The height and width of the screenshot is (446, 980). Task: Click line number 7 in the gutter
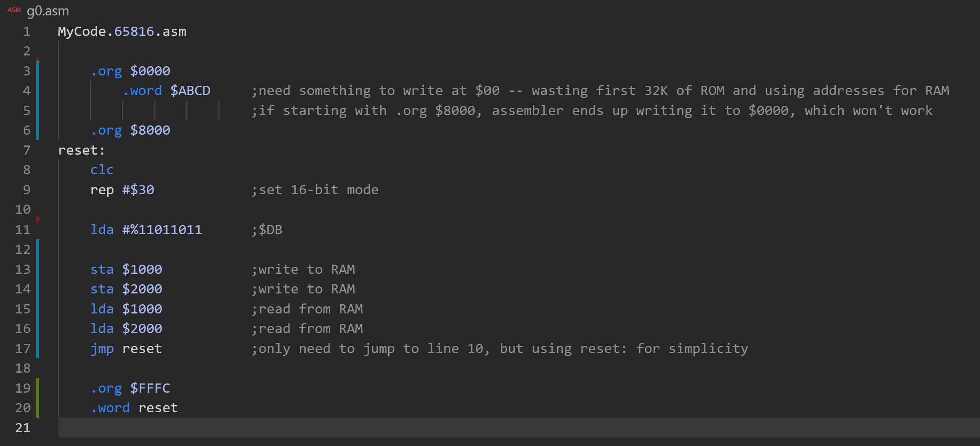[27, 150]
